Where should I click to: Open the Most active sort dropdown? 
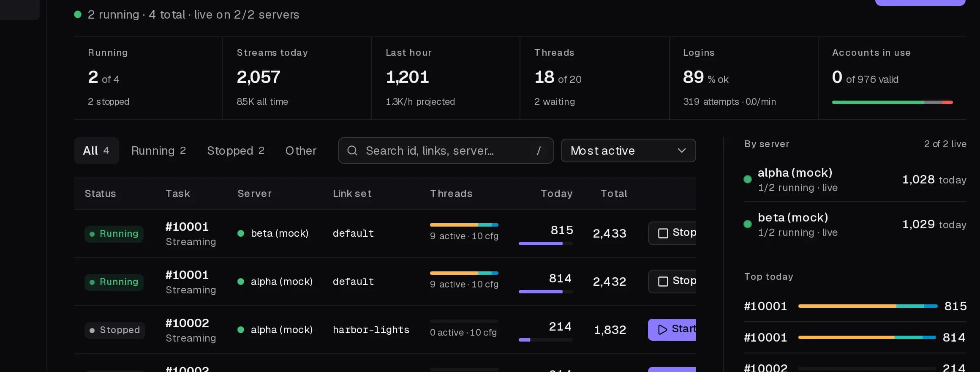[x=628, y=150]
